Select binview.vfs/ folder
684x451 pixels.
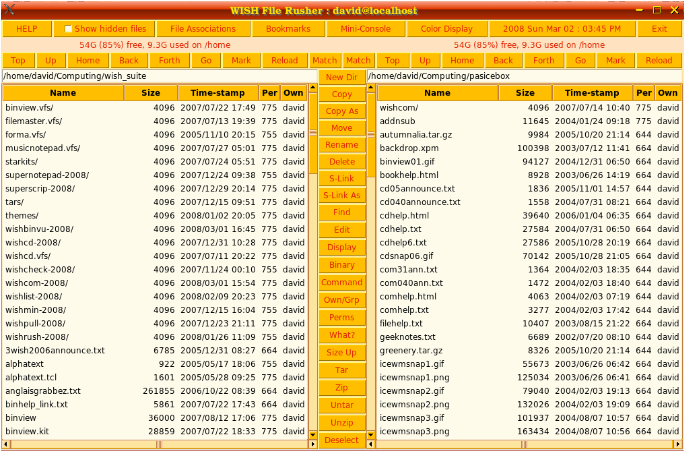(x=155, y=108)
